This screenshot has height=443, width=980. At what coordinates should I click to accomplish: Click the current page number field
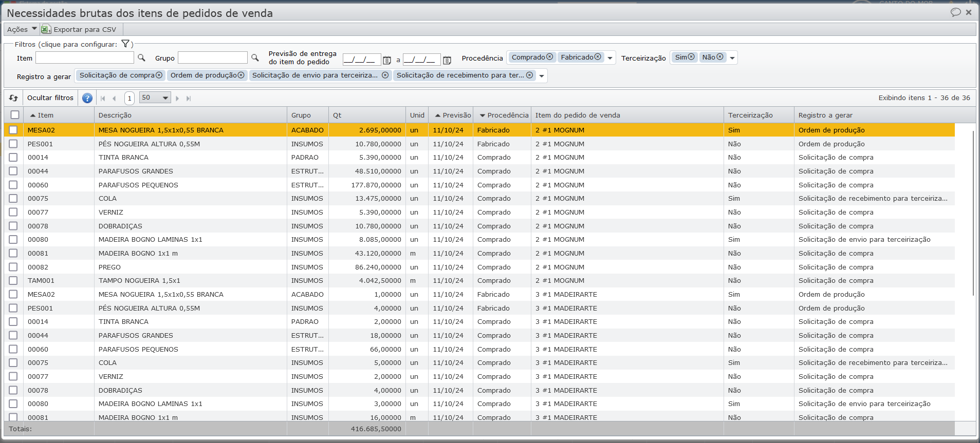[130, 98]
